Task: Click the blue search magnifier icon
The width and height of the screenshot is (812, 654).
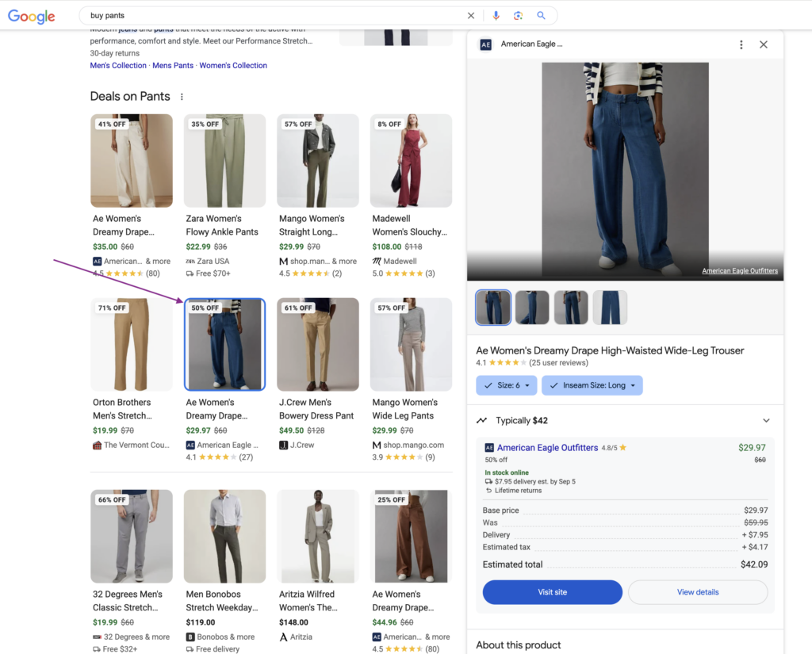Action: coord(542,16)
